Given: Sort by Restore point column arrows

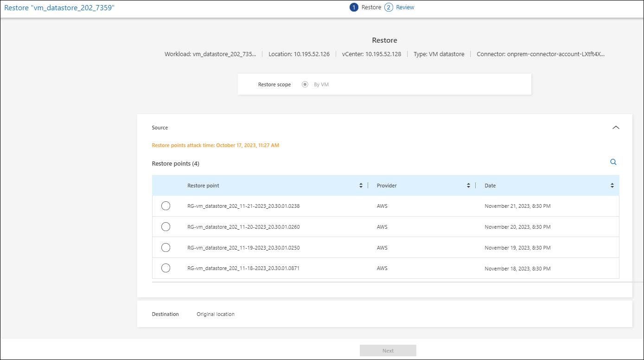Looking at the screenshot, I should pyautogui.click(x=361, y=186).
